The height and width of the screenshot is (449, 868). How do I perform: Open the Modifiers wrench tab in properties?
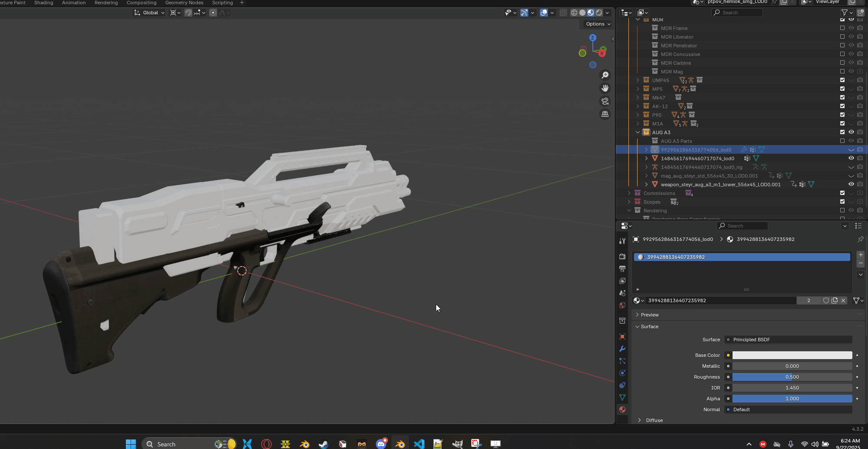point(622,349)
